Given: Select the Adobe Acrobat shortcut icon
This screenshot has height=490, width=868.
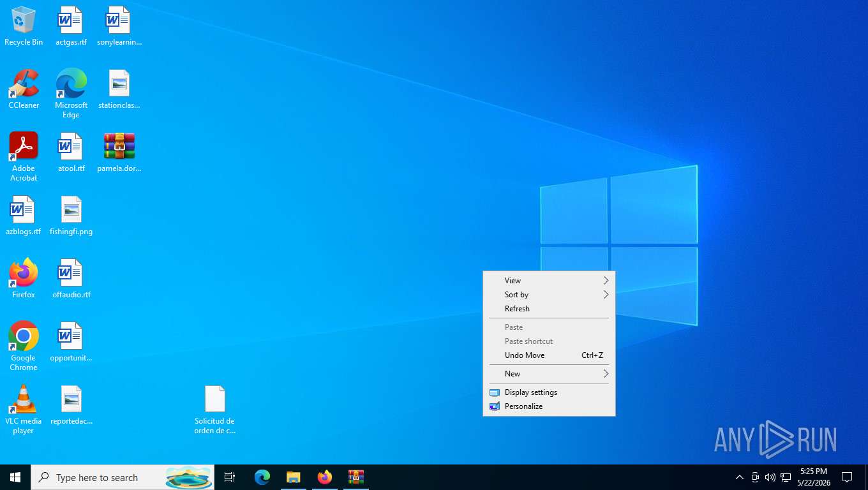Looking at the screenshot, I should (24, 157).
